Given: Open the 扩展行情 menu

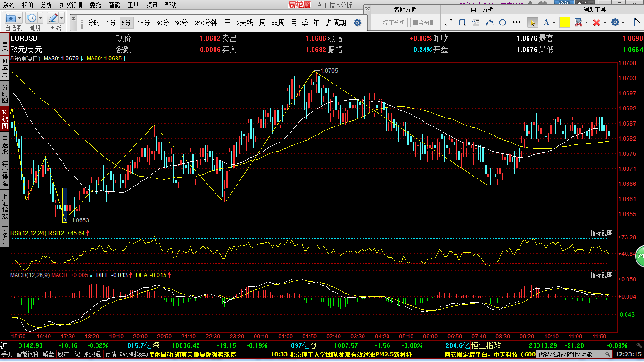Looking at the screenshot, I should [x=71, y=5].
